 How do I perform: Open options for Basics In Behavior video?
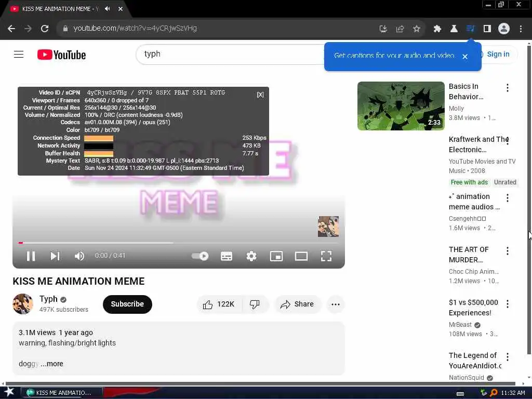point(507,88)
